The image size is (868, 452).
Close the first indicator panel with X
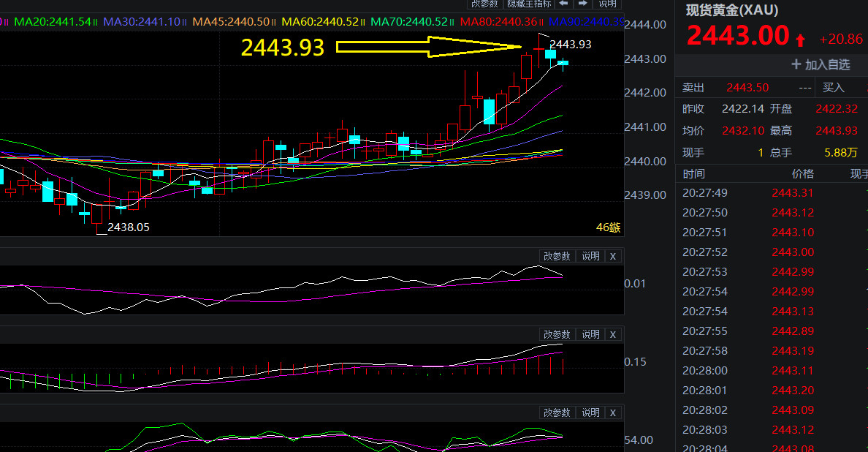[613, 256]
